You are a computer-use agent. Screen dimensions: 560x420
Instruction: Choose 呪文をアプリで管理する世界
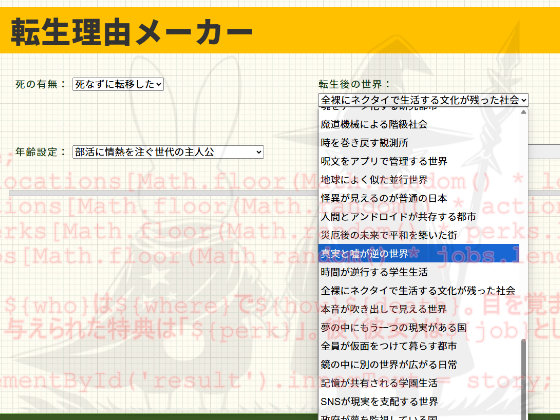point(419,161)
